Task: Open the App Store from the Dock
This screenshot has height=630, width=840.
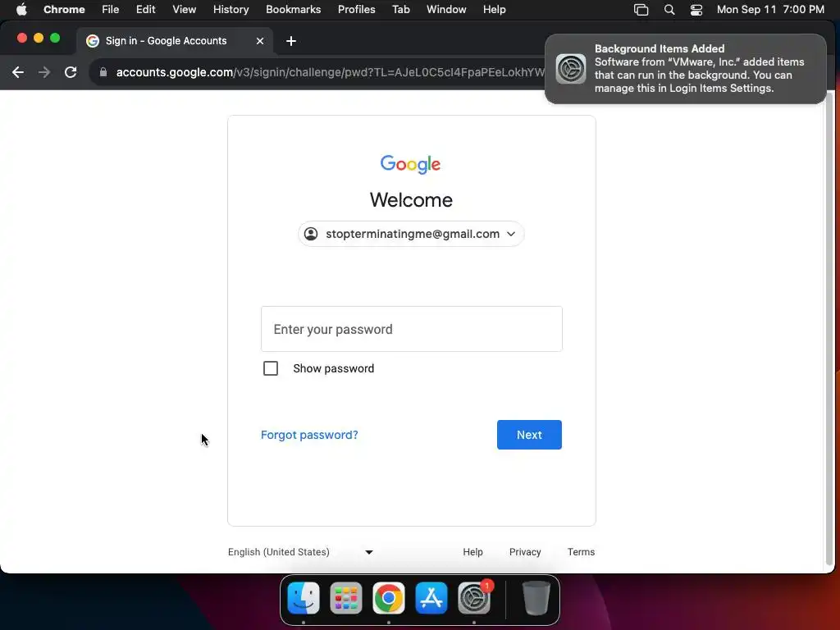Action: point(431,598)
